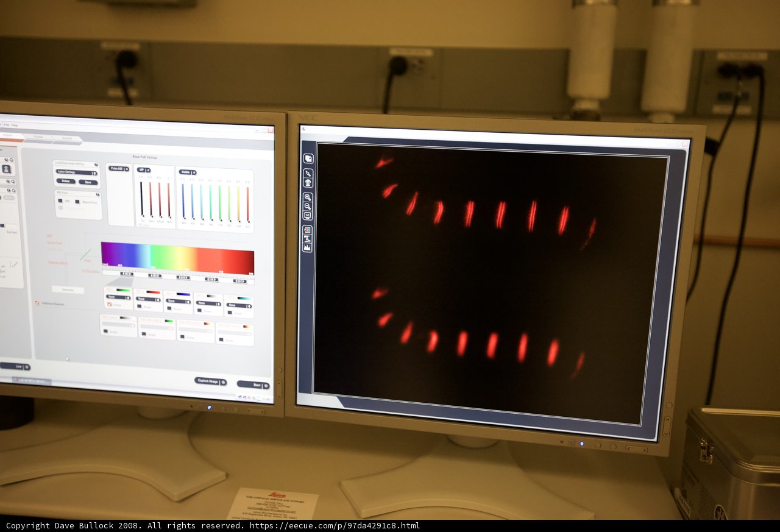Viewport: 780px width, 532px height.
Task: Click the Specimen button in beam path
Action: [68, 290]
